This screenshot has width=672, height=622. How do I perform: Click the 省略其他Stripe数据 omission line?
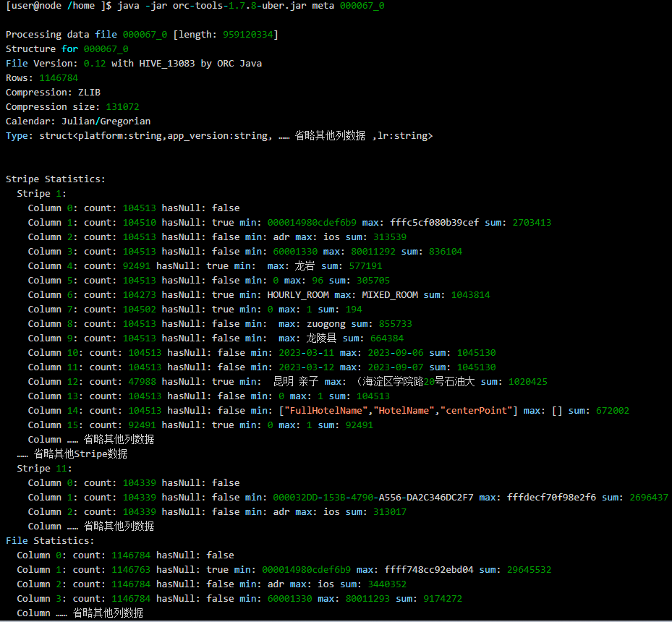click(x=72, y=454)
